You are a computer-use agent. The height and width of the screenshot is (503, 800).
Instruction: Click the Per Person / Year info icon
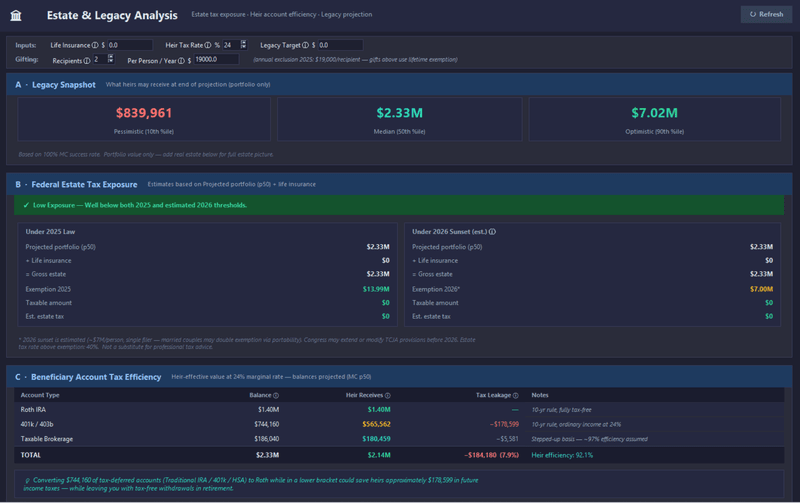point(181,61)
